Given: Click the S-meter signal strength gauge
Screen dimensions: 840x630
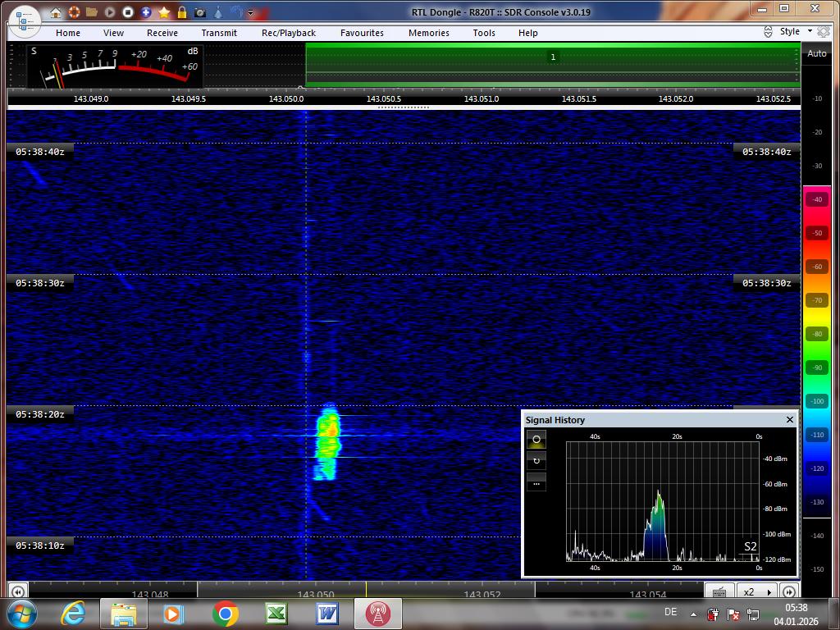Looking at the screenshot, I should [115, 66].
